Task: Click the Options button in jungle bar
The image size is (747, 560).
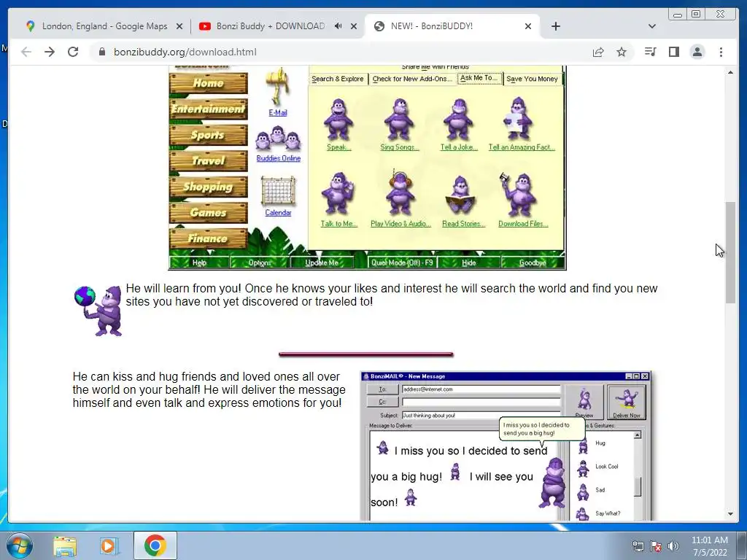Action: click(260, 262)
